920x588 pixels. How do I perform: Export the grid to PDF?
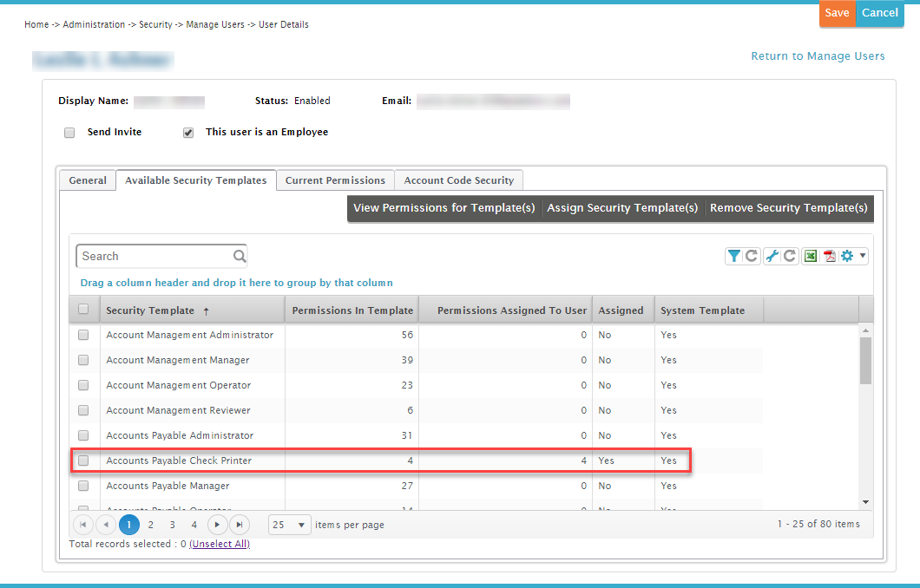[830, 256]
